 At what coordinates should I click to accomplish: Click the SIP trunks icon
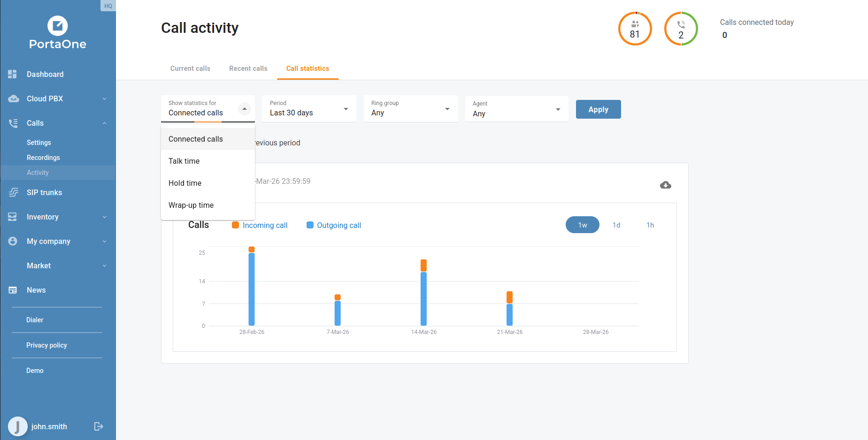click(13, 192)
